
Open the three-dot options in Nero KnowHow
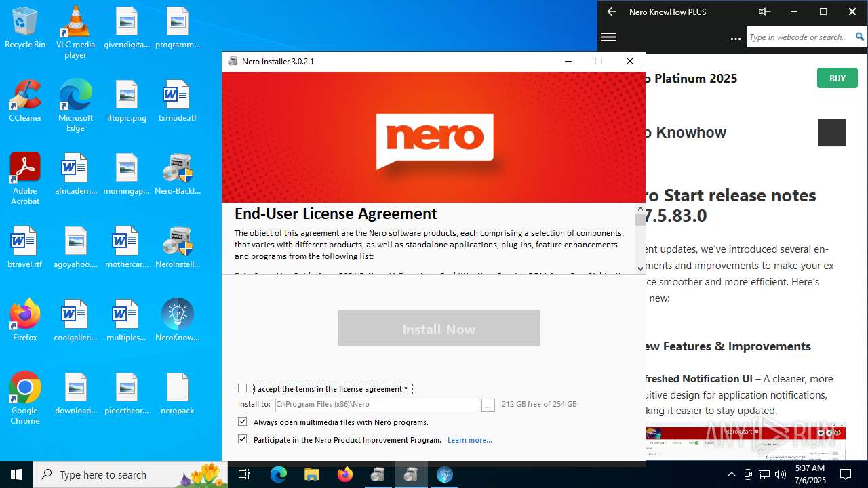(x=736, y=39)
